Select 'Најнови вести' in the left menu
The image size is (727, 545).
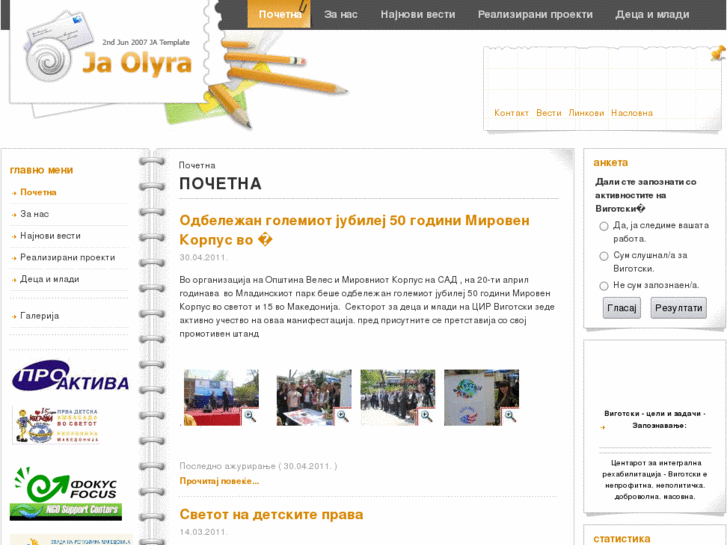point(50,236)
